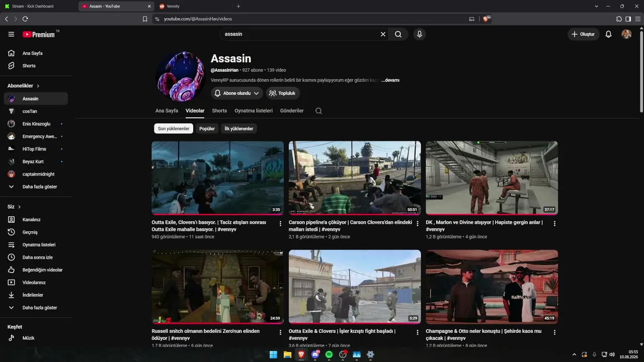Open Windows Start menu
This screenshot has height=362, width=644.
tap(273, 354)
